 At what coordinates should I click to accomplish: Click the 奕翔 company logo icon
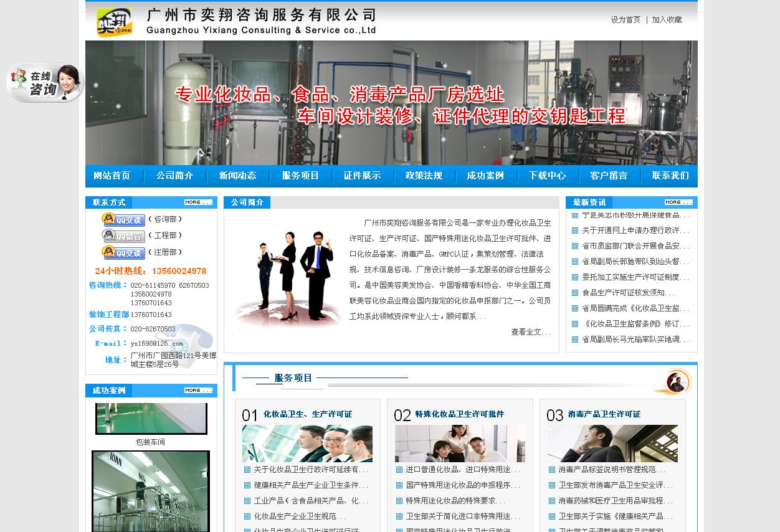(x=114, y=21)
